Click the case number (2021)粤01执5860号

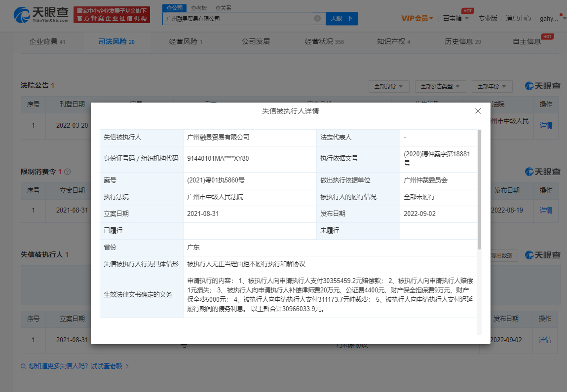[x=216, y=180]
